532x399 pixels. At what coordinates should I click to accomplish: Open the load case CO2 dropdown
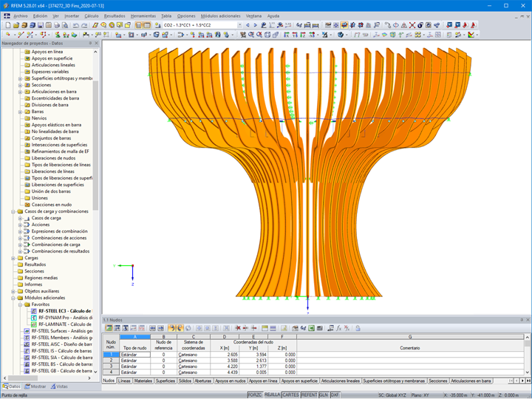239,25
